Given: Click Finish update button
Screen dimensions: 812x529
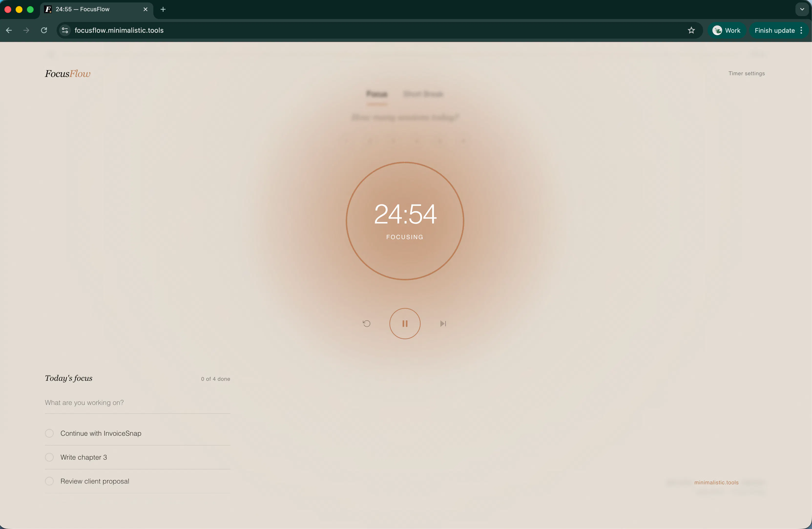Looking at the screenshot, I should point(774,30).
